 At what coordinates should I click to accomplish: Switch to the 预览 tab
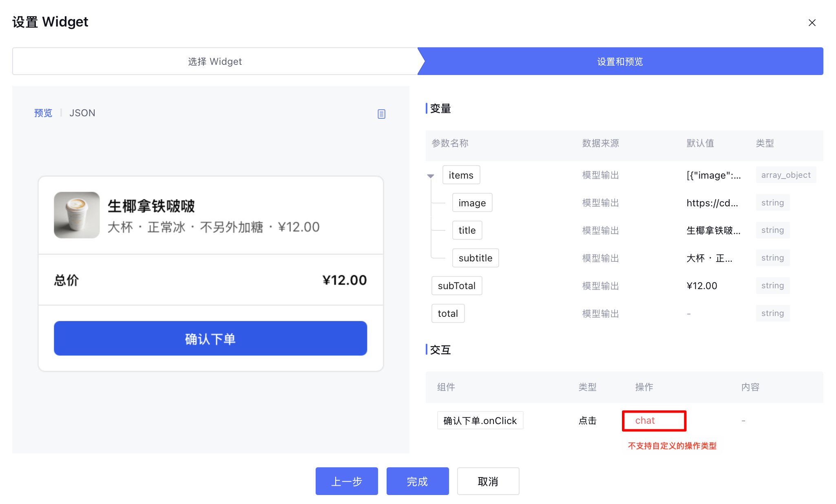(43, 113)
